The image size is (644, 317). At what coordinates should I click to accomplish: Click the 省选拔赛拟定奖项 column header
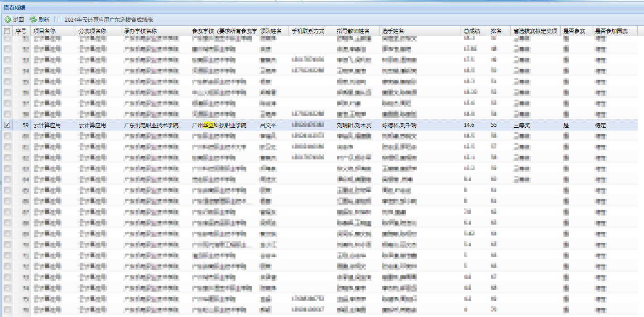535,31
